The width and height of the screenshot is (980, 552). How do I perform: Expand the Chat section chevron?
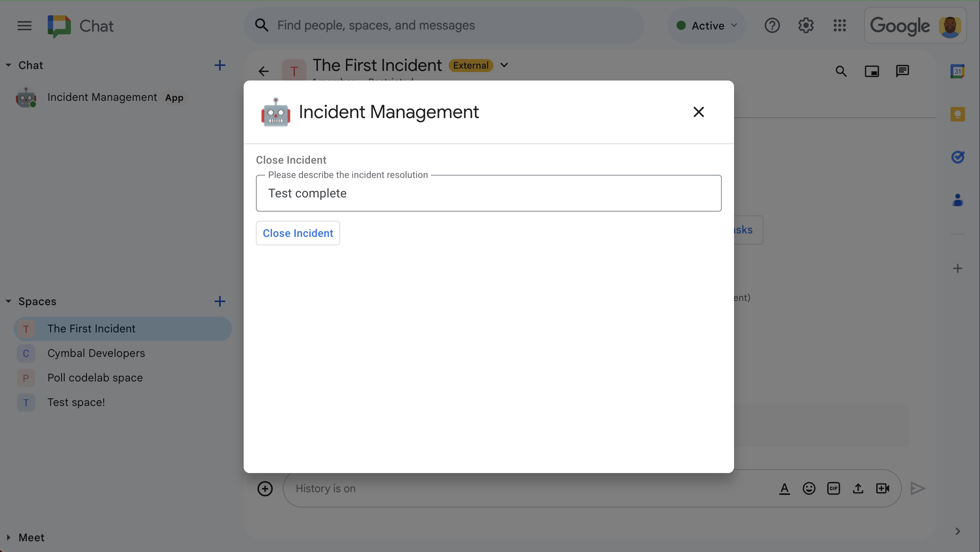point(8,65)
